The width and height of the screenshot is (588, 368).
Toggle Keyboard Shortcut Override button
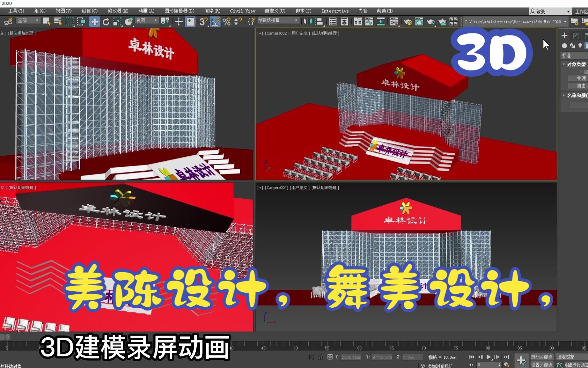coord(190,21)
